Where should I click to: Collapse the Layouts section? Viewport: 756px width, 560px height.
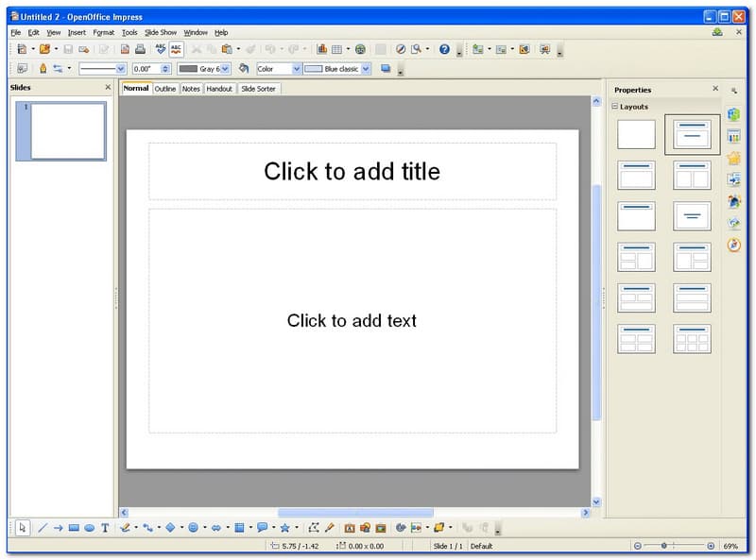pos(614,107)
